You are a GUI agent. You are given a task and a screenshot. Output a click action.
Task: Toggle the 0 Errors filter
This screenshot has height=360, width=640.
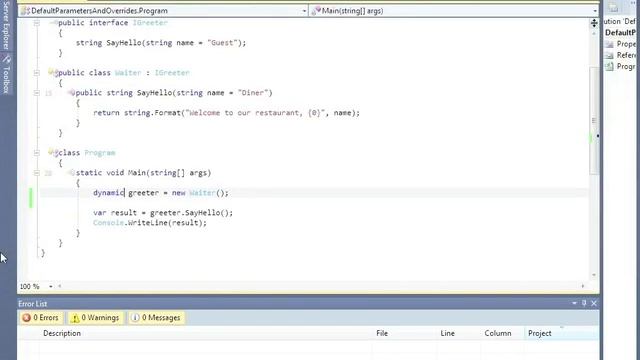pyautogui.click(x=40, y=318)
